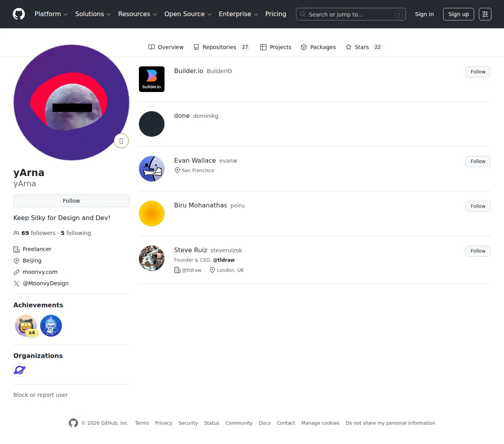Follow Steve Ruiz
The height and width of the screenshot is (444, 504).
click(478, 251)
